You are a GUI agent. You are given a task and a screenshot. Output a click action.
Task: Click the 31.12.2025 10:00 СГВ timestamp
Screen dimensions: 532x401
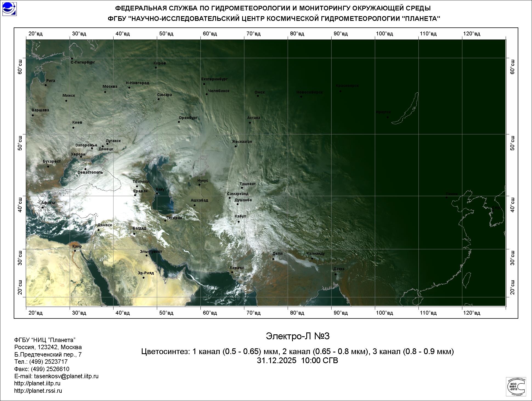click(x=297, y=360)
